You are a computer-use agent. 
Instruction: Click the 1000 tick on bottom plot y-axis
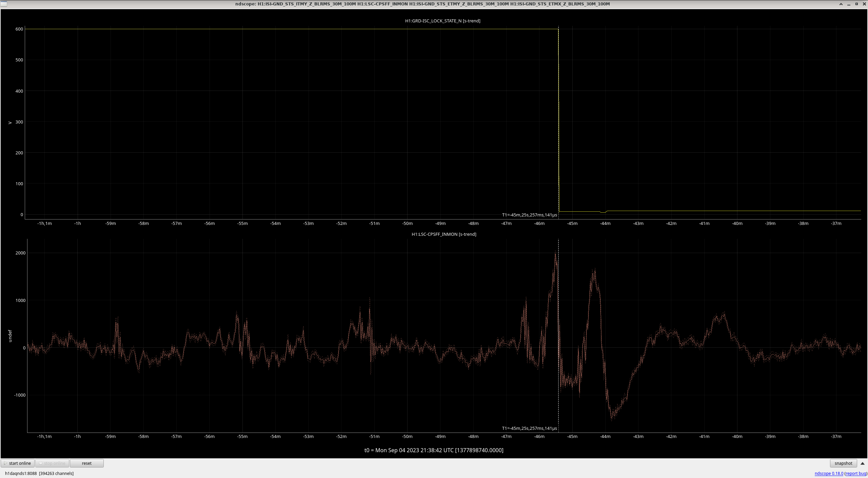pos(20,300)
